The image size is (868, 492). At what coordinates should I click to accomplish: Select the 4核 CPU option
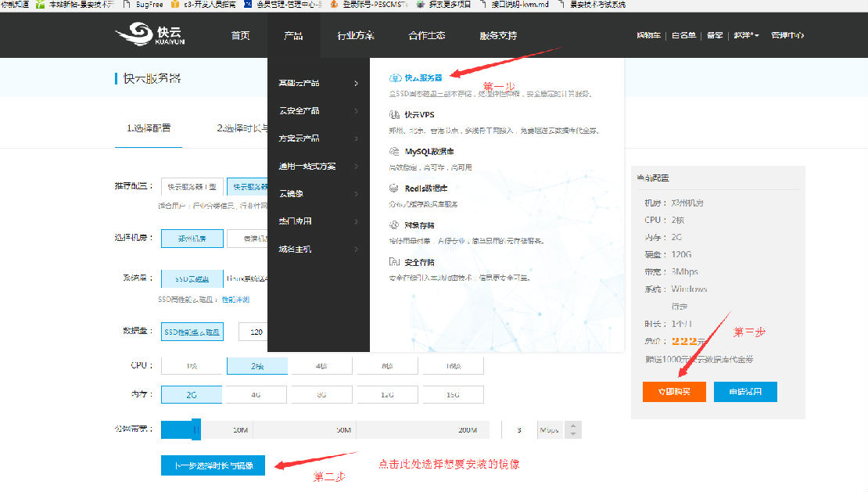321,365
